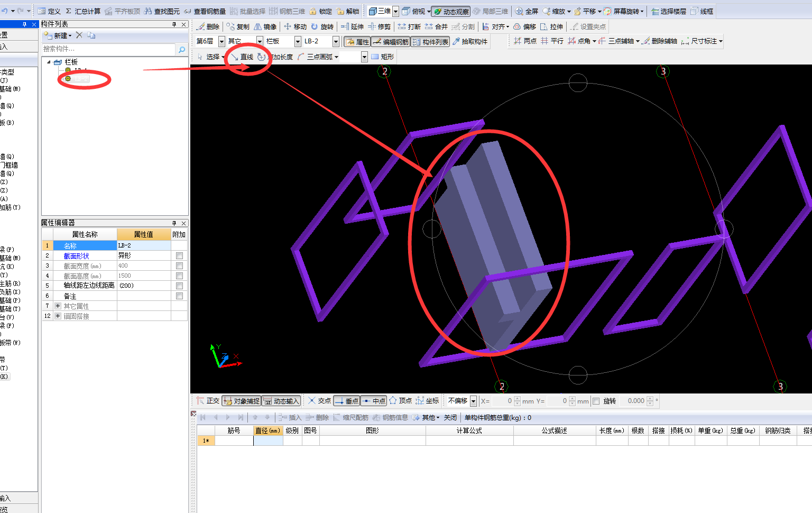Click 关闭 in the rebar table toolbar

pyautogui.click(x=450, y=418)
